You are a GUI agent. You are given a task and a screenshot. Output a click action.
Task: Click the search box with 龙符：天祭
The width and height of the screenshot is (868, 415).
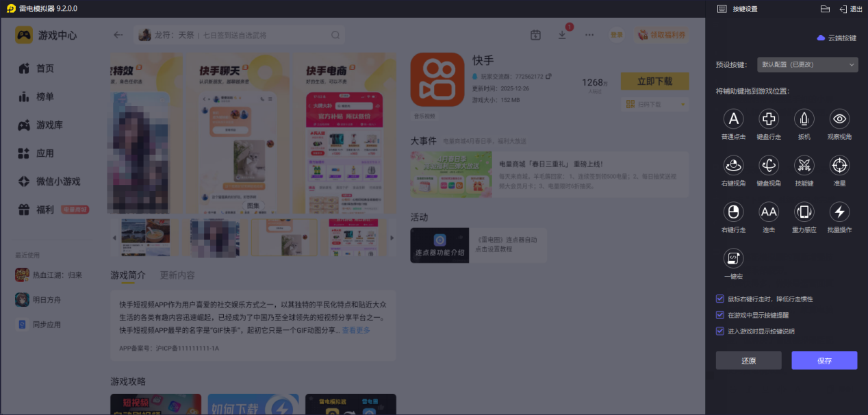click(238, 35)
